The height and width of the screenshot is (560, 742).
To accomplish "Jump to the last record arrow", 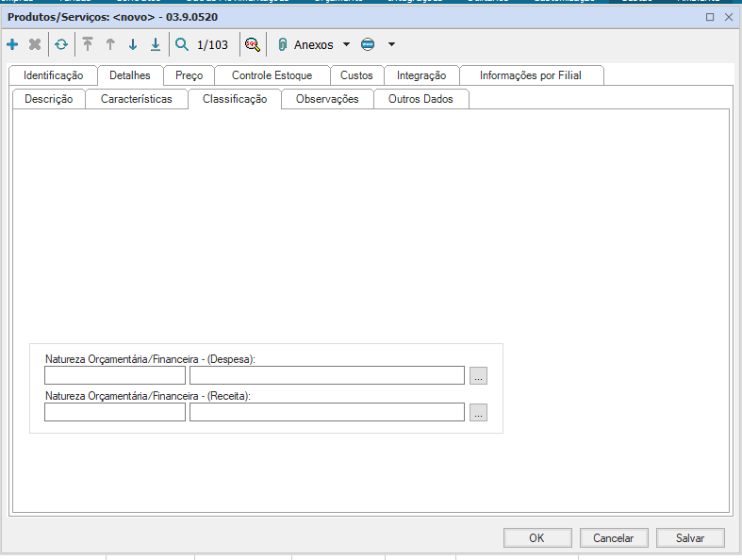I will tap(156, 44).
